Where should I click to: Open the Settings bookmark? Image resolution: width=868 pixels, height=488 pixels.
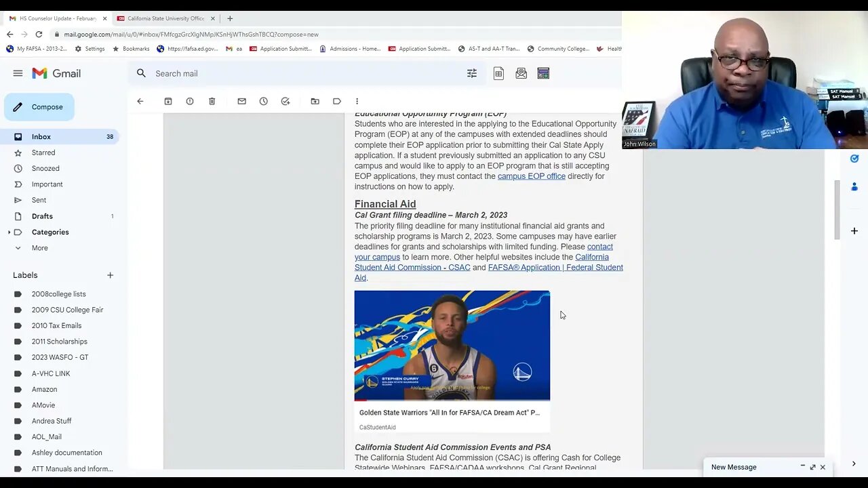90,49
